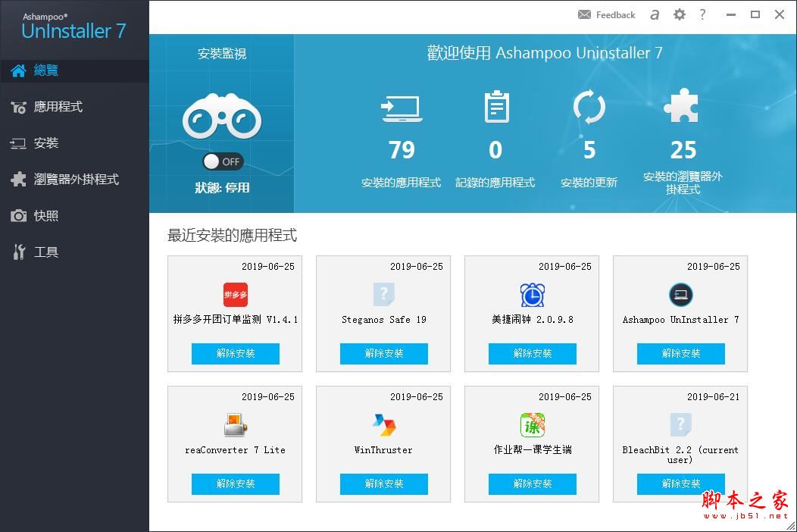Click the icon beside 應用程式

(19, 108)
